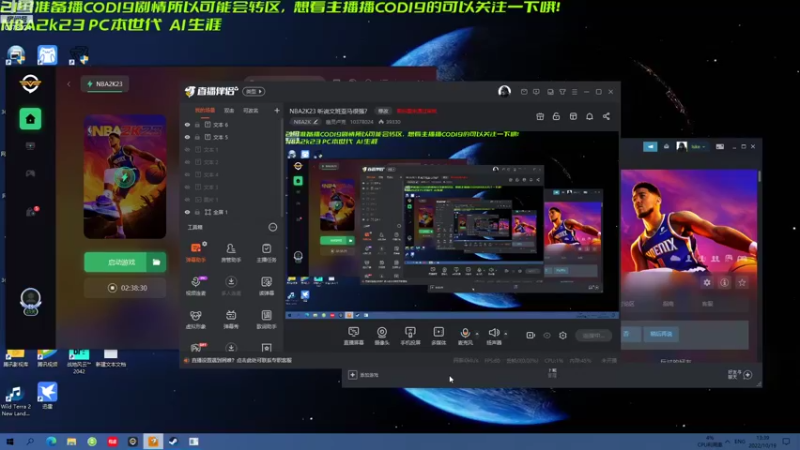Toggle visibility eye for 文本 4 layer
Image resolution: width=800 pixels, height=450 pixels.
[x=187, y=174]
